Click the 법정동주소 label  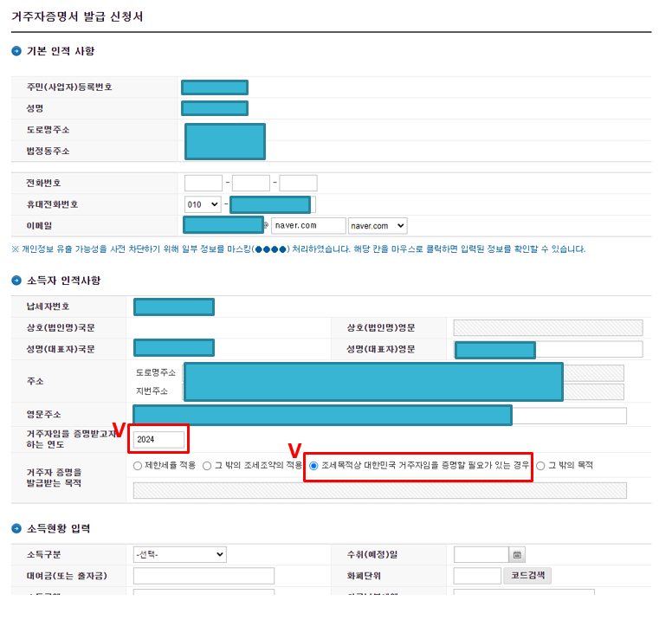(48, 152)
